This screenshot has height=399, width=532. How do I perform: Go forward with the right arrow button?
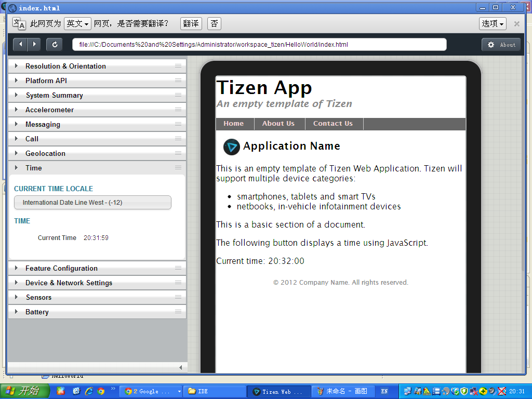(34, 45)
